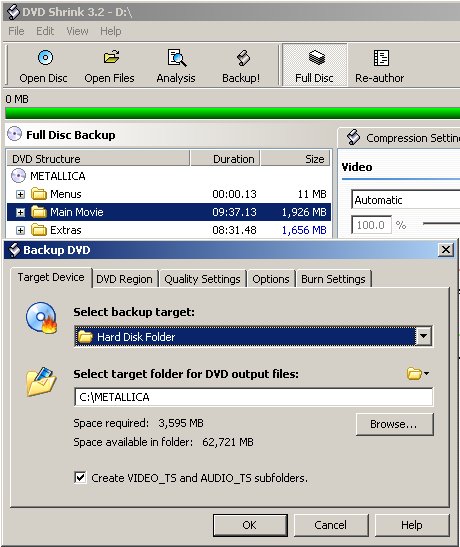Open the Quality Settings tab
Viewport: 460px width, 547px height.
(x=202, y=279)
